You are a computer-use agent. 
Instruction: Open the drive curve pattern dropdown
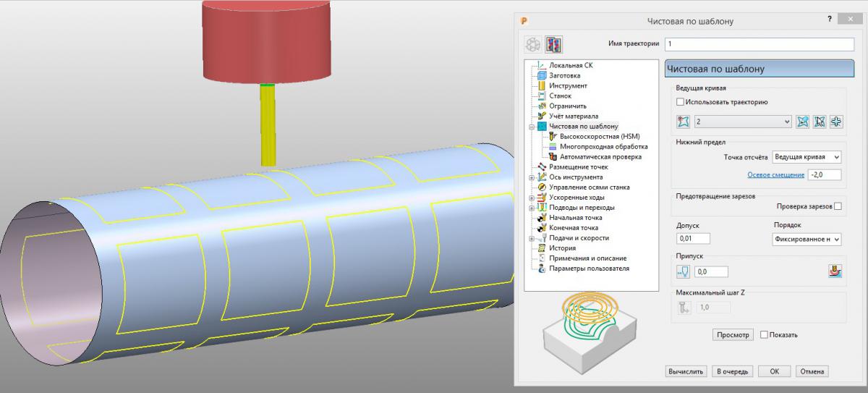(742, 122)
